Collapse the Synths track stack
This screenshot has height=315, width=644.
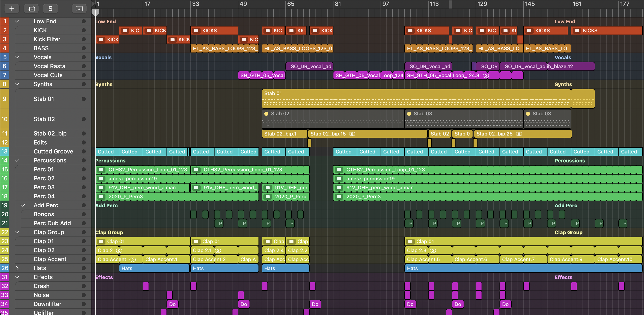17,84
